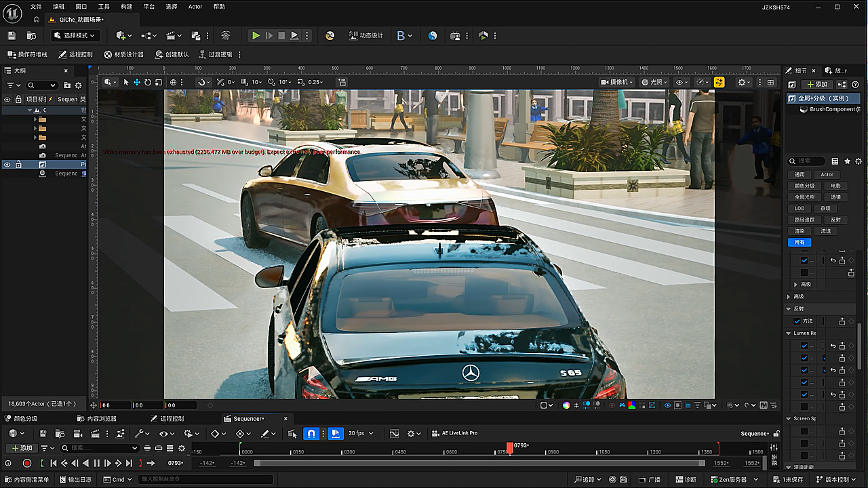Filter details by 全局光照 category
868x488 pixels.
[x=805, y=197]
